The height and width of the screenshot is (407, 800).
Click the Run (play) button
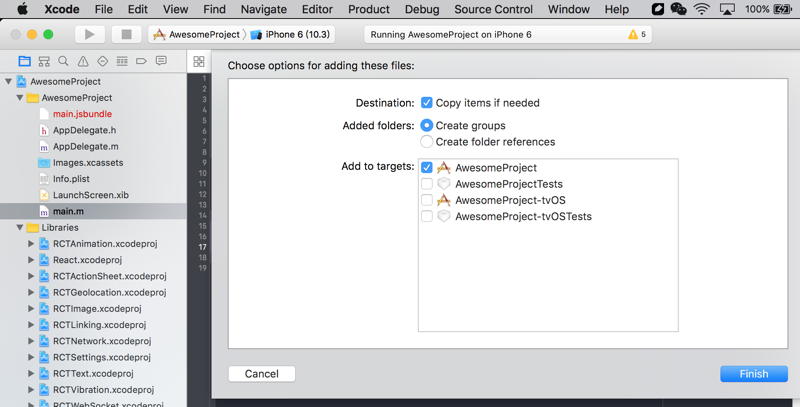(90, 34)
